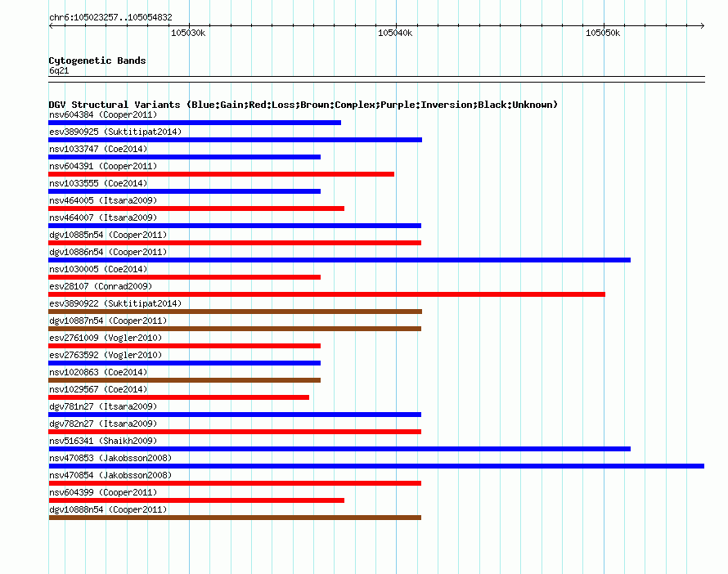Click the 105030k ruler tick label
This screenshot has height=574, width=728.
(188, 33)
